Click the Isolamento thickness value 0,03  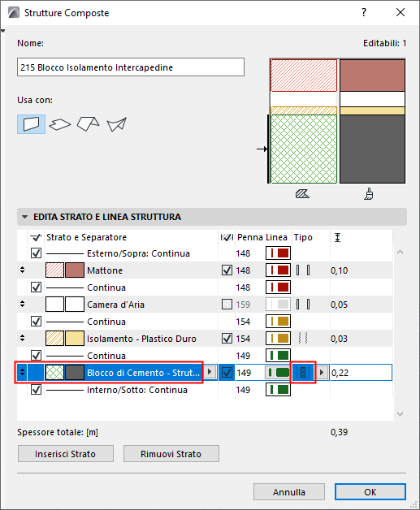[x=340, y=339]
